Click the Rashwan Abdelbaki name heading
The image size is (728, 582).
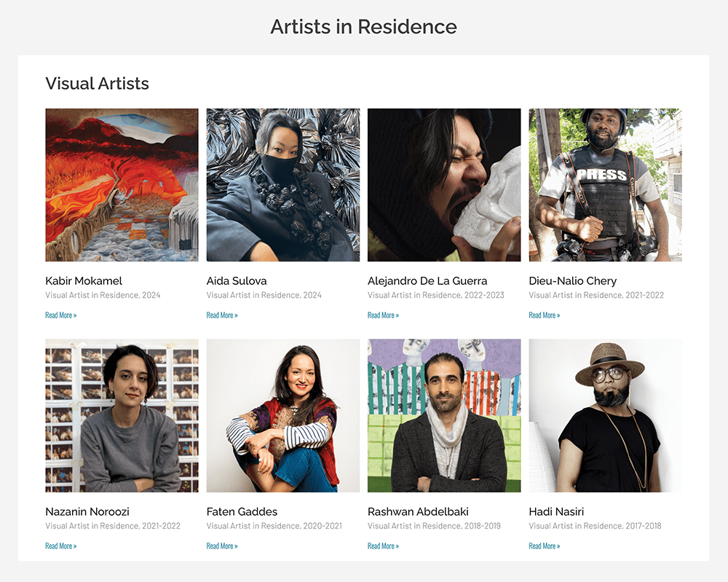coord(418,512)
